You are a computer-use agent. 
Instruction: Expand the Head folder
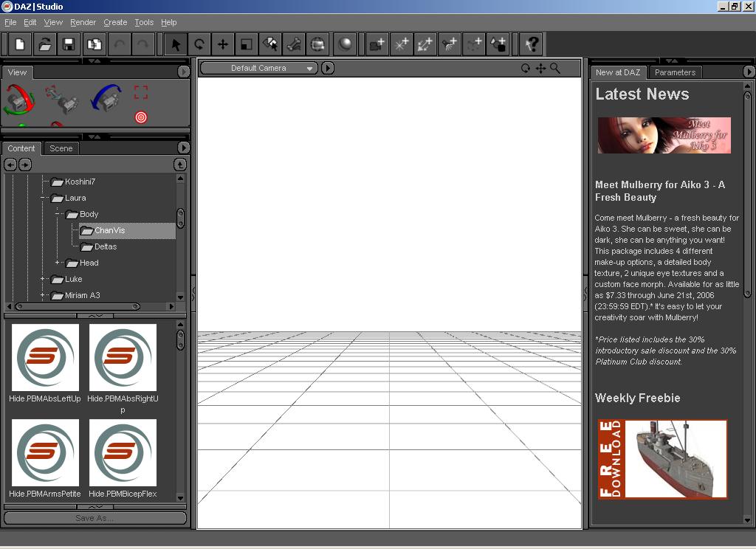click(x=57, y=262)
